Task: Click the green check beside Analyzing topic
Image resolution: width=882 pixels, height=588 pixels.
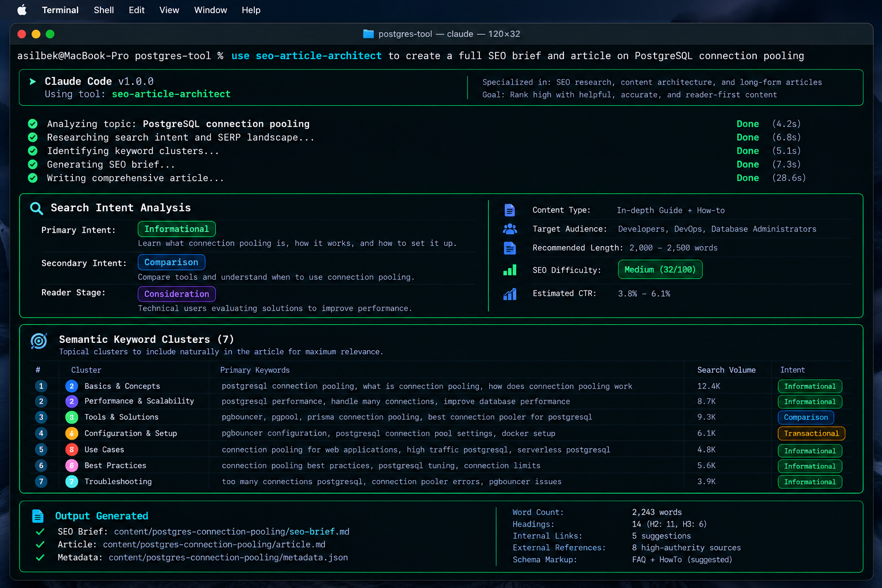Action: pyautogui.click(x=33, y=123)
